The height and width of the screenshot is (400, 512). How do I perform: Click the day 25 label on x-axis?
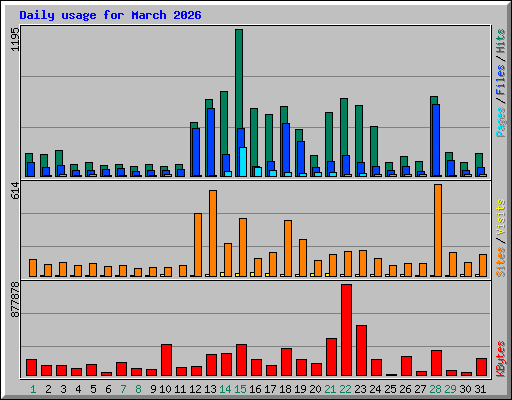click(x=390, y=389)
